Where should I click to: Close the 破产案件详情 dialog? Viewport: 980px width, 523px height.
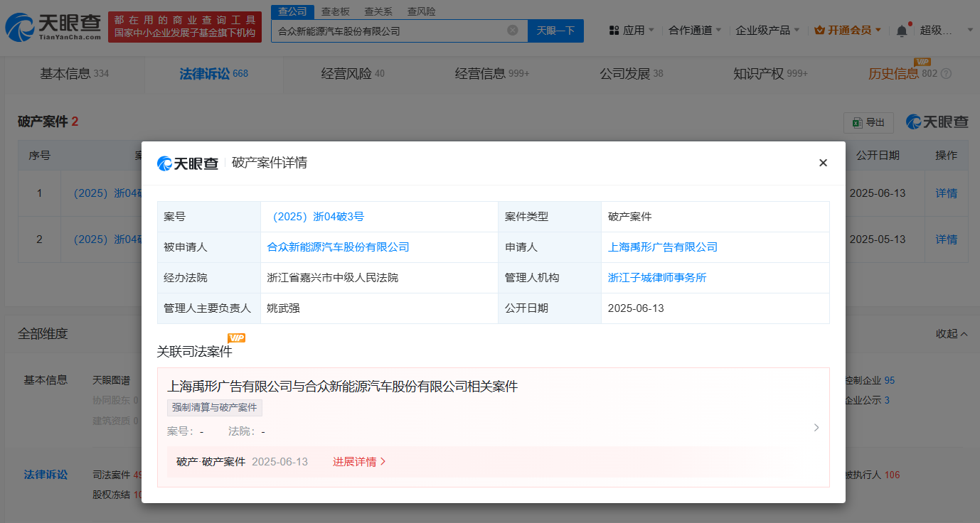(x=823, y=163)
